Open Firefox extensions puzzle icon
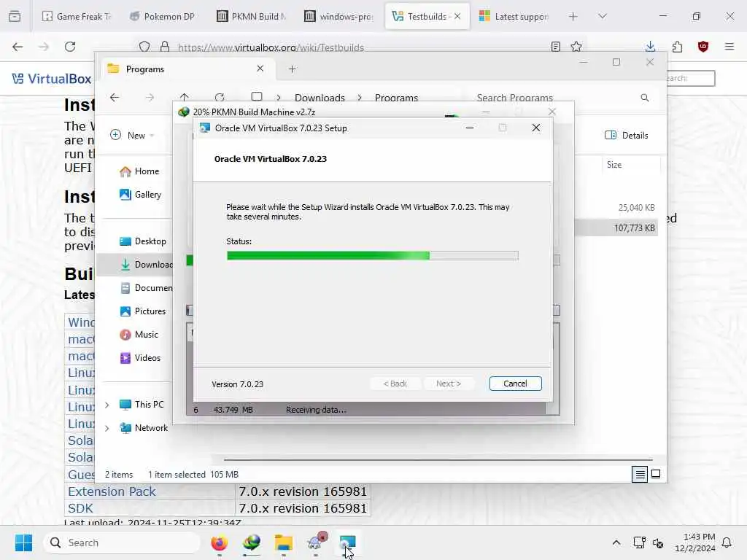This screenshot has height=560, width=747. click(x=677, y=47)
